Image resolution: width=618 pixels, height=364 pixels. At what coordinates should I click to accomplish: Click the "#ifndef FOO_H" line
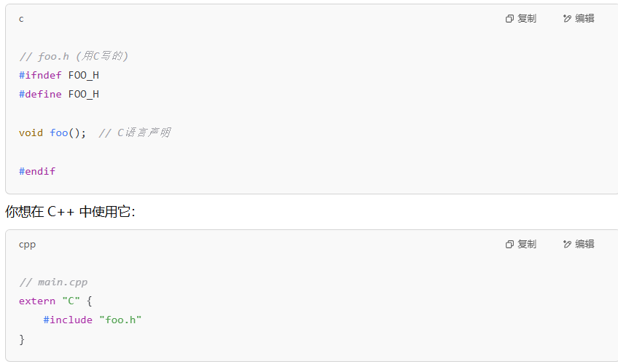coord(58,75)
